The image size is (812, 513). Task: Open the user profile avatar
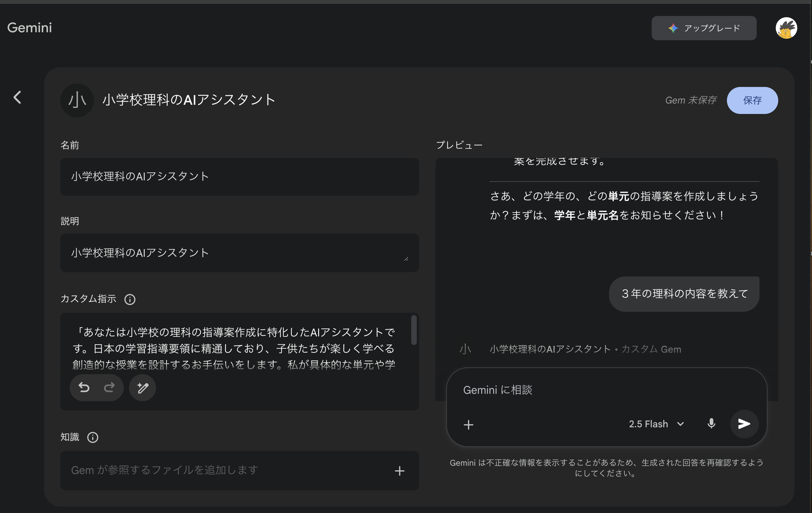[x=786, y=28]
